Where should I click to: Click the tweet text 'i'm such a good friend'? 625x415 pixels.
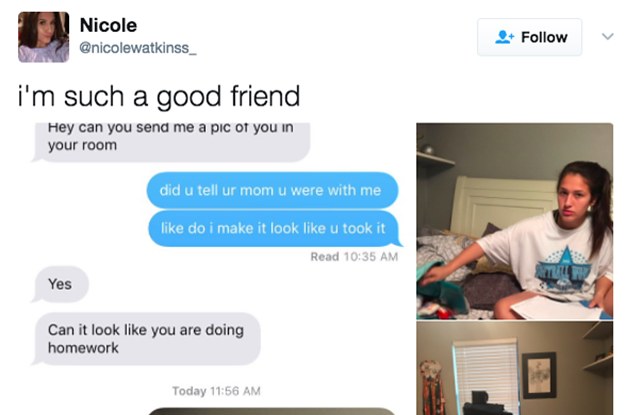[159, 96]
